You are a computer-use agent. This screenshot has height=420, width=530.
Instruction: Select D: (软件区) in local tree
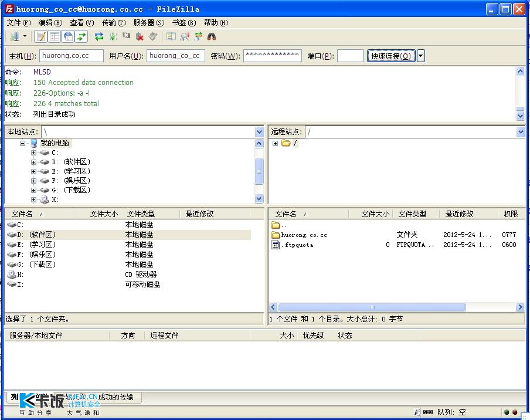[71, 162]
